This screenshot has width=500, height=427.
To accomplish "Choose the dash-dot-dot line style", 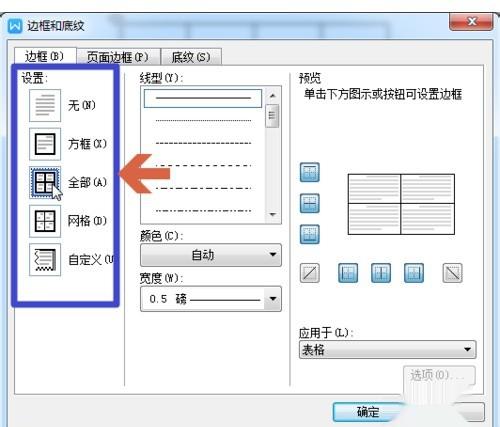I will (203, 211).
